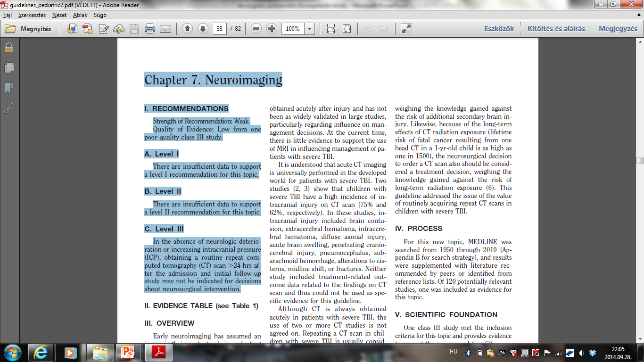Click the A. Level I subheading
644x362 pixels.
(162, 154)
